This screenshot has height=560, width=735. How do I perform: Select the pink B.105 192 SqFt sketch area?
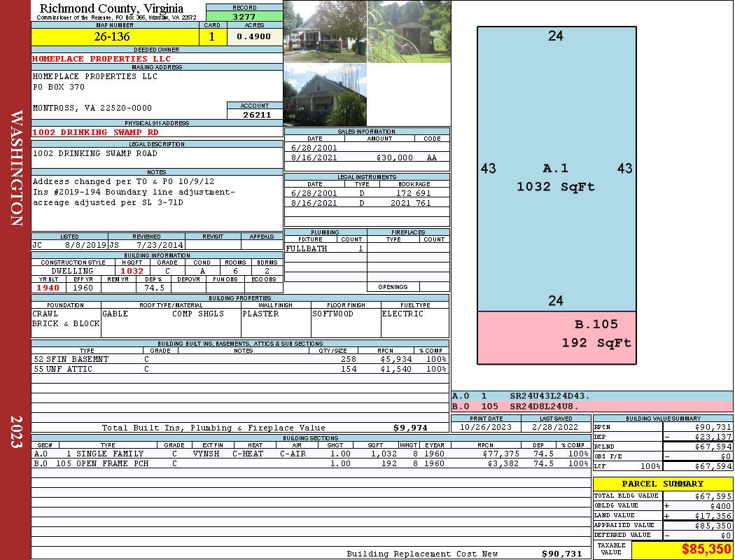point(556,338)
